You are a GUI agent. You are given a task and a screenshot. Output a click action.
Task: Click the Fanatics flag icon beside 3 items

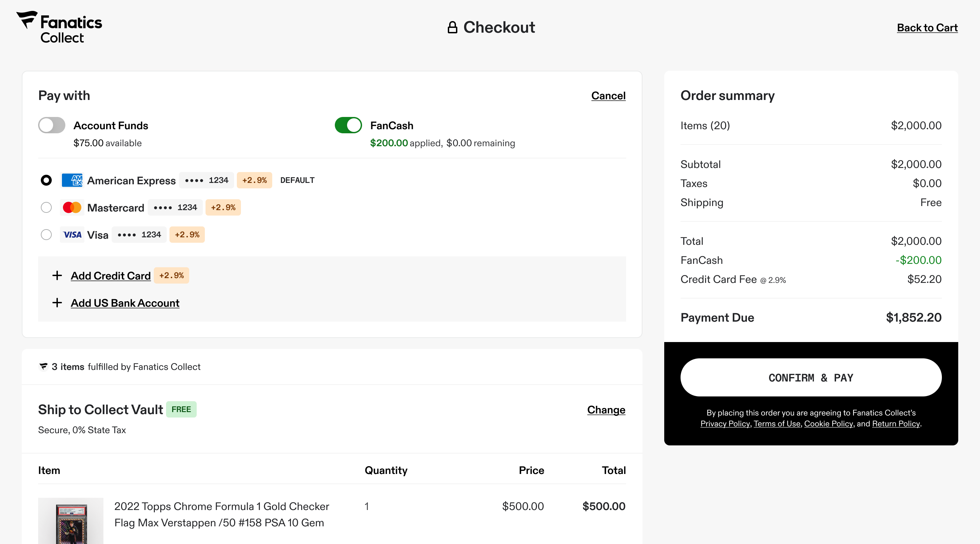(x=43, y=367)
